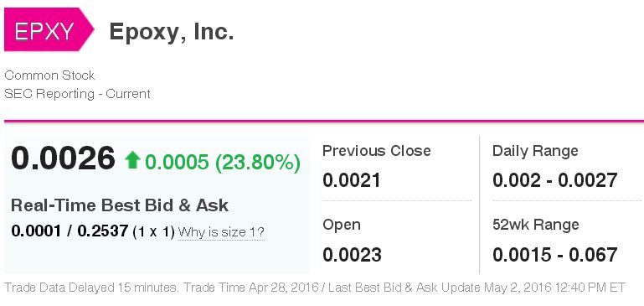Click the 52wk Range label
The image size is (644, 306).
click(x=536, y=225)
